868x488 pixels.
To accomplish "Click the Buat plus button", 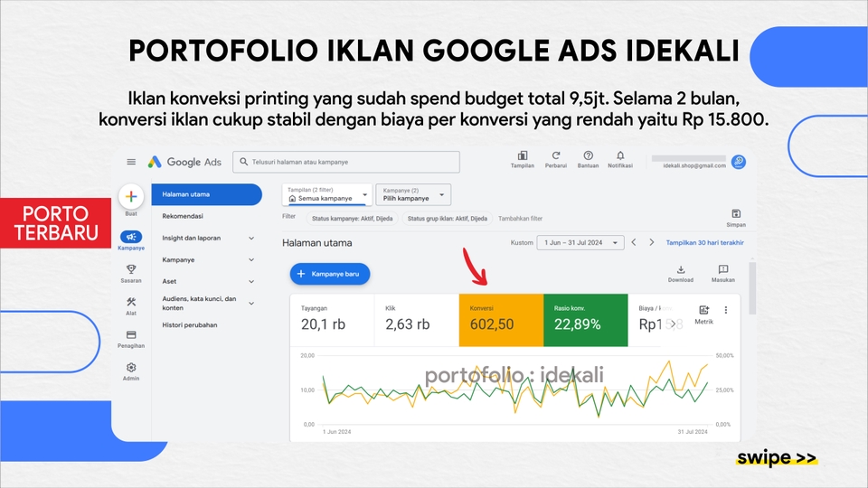I will point(131,196).
